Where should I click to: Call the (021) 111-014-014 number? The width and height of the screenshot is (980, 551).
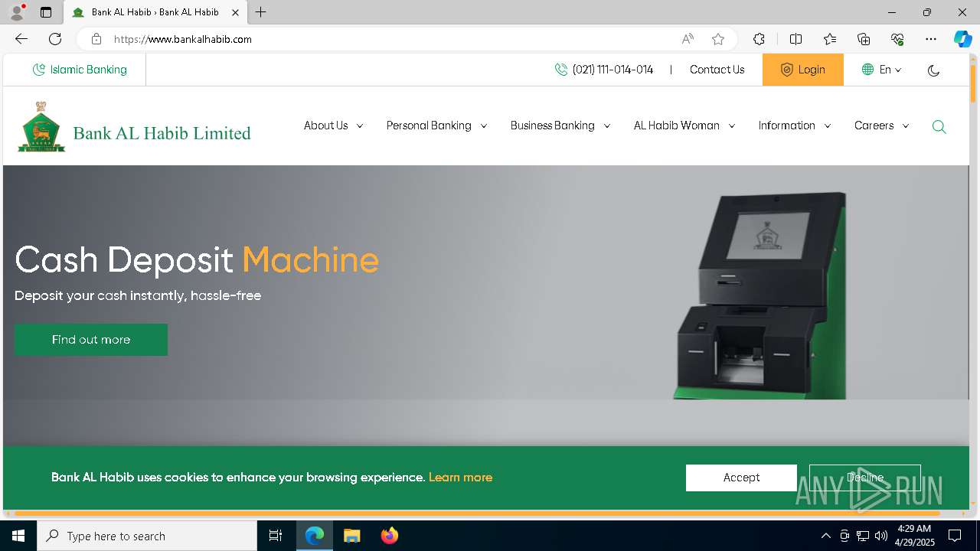[604, 70]
